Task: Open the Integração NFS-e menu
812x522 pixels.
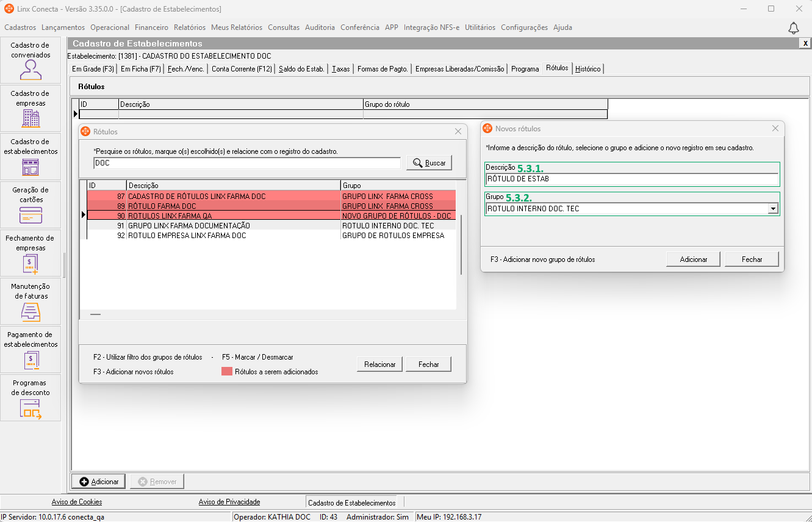Action: click(x=431, y=27)
